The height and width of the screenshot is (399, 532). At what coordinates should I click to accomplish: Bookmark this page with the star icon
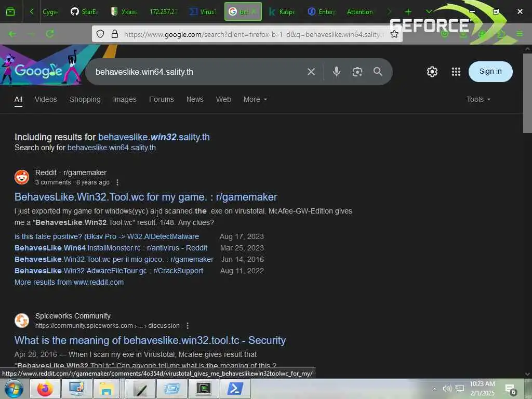coord(394,34)
